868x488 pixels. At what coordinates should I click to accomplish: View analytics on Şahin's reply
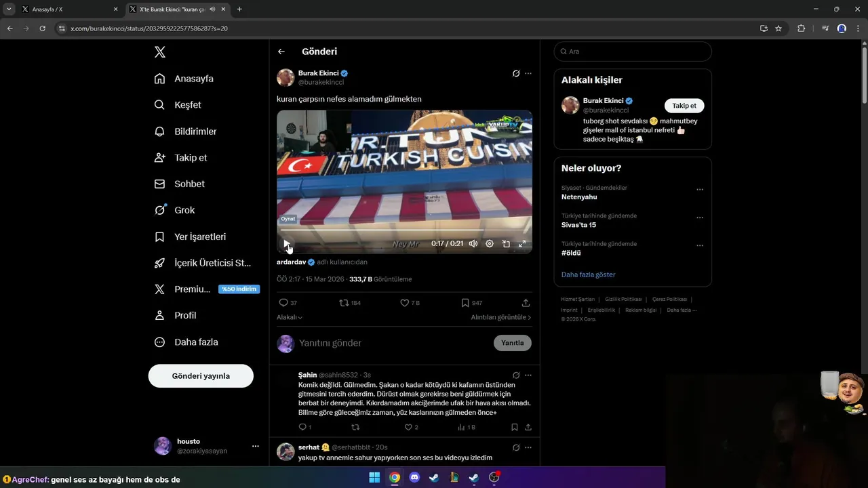[x=467, y=427]
